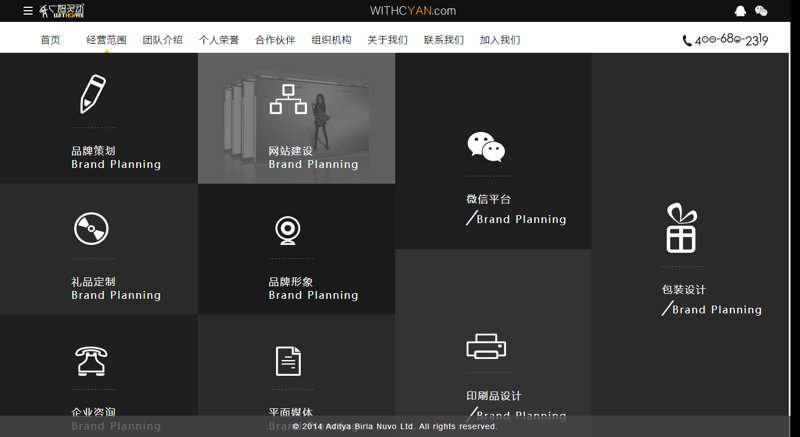Image resolution: width=800 pixels, height=437 pixels.
Task: Open the 联系我们 menu item
Action: [444, 40]
